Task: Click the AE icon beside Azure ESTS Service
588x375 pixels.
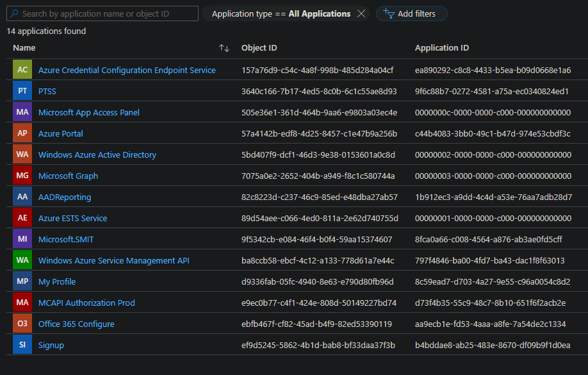Action: pos(22,218)
